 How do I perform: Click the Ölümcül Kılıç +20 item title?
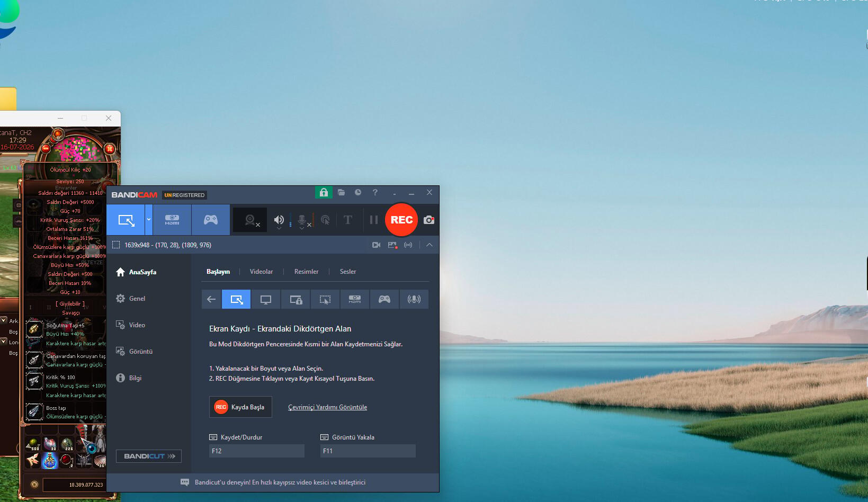[x=70, y=169]
